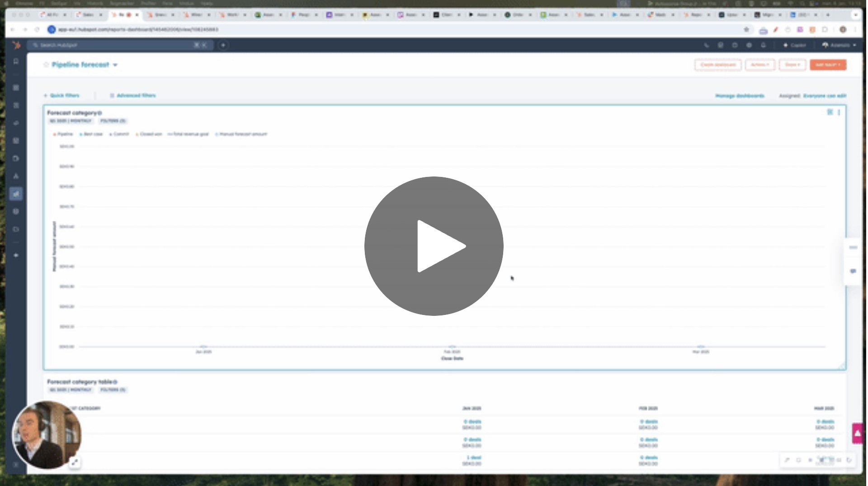Open the settings gear in HubSpot top bar
Viewport: 868px width, 486px height.
pyautogui.click(x=749, y=45)
